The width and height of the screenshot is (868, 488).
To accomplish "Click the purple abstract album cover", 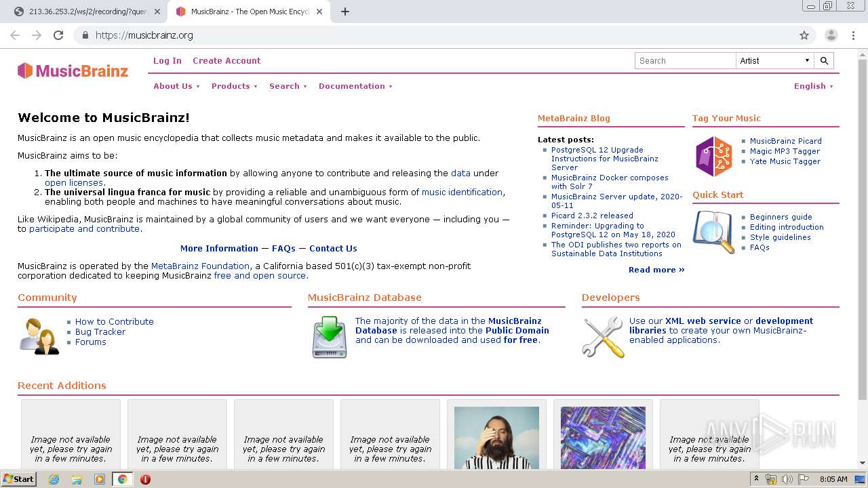I will [x=603, y=438].
